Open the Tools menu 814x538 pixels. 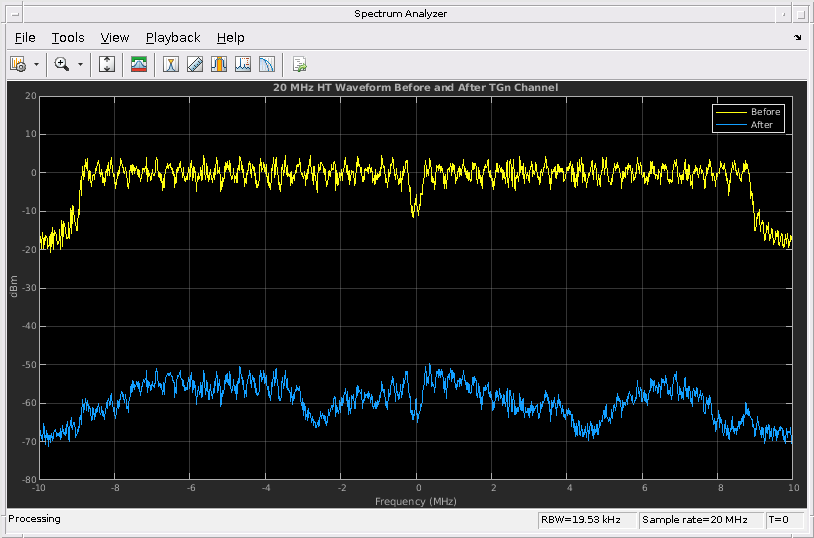pyautogui.click(x=68, y=37)
